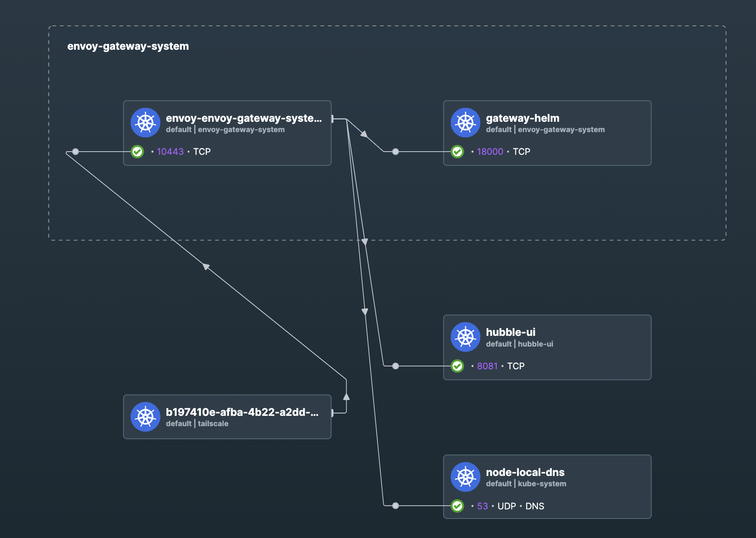Click DNS label on node-local-dns
Image resolution: width=756 pixels, height=538 pixels.
pos(535,506)
